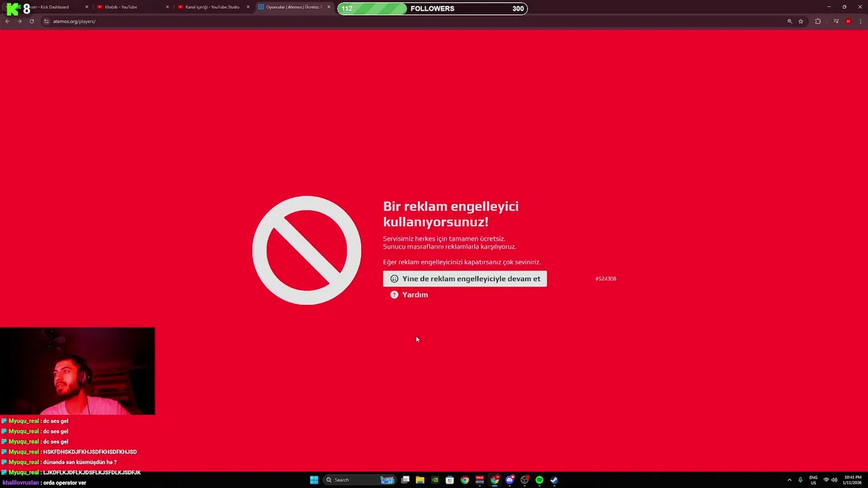
Task: Click the webcam overlay thumbnail
Action: click(x=77, y=371)
